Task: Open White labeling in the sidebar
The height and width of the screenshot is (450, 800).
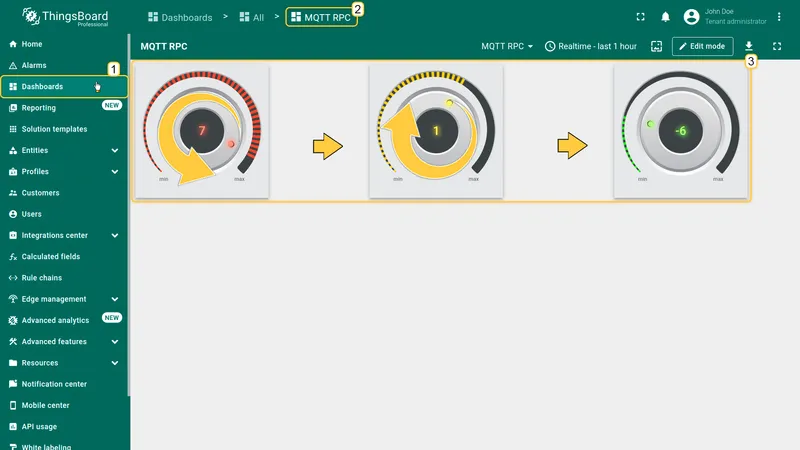Action: coord(64,446)
